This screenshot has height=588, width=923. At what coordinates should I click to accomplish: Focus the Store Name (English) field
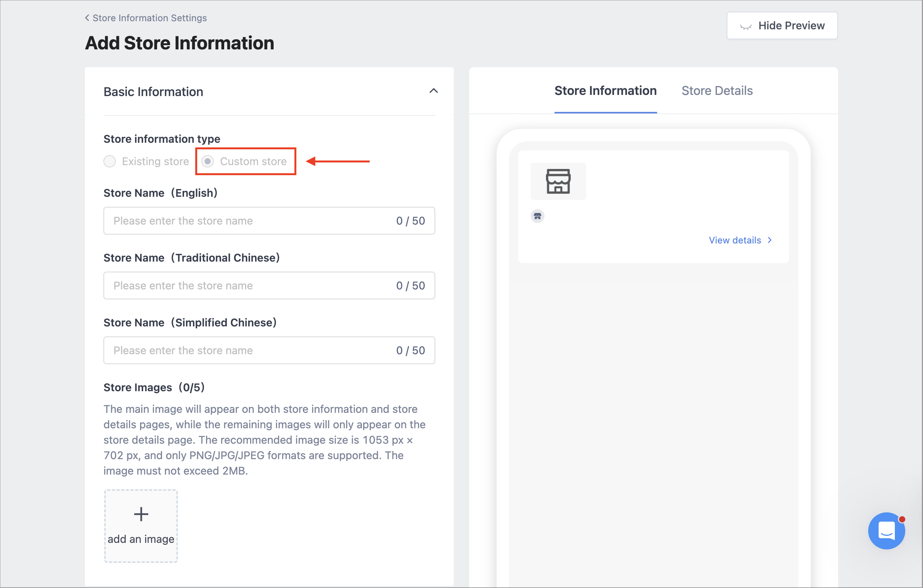pyautogui.click(x=269, y=221)
